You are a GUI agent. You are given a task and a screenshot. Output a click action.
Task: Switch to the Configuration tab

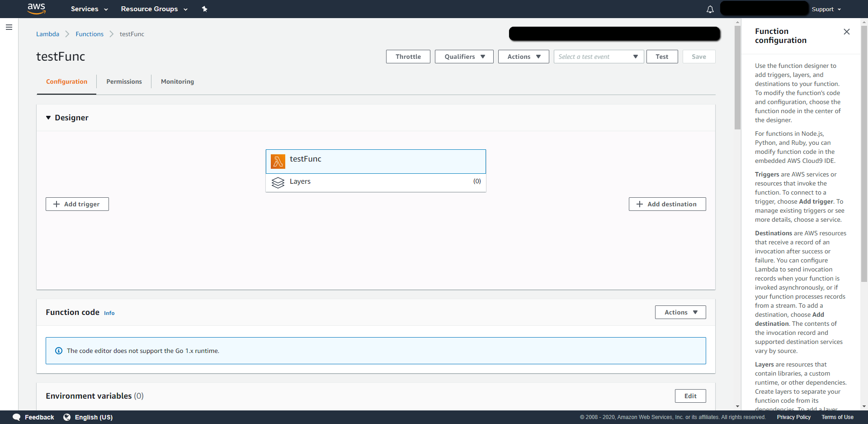pyautogui.click(x=66, y=81)
